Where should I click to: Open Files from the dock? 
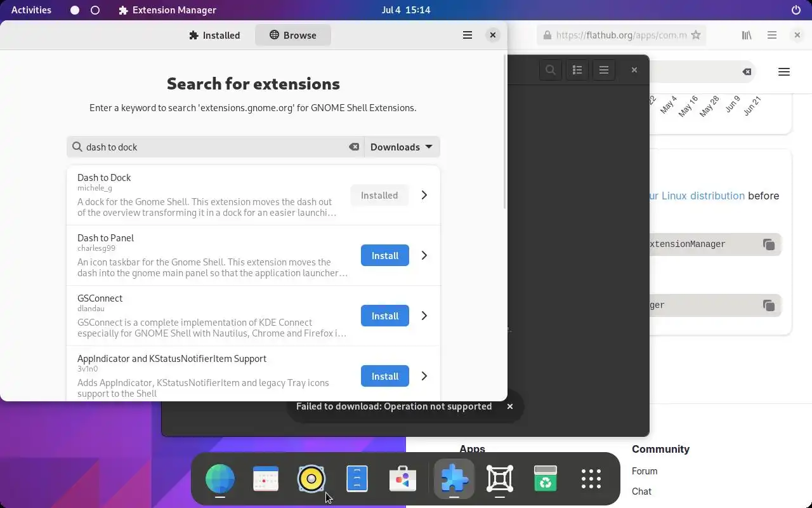[x=357, y=479]
